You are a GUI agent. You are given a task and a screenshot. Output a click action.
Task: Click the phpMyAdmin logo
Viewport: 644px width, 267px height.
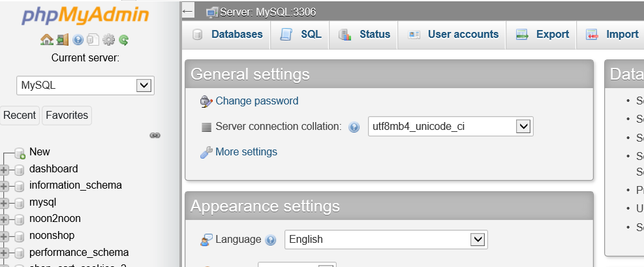[x=85, y=16]
